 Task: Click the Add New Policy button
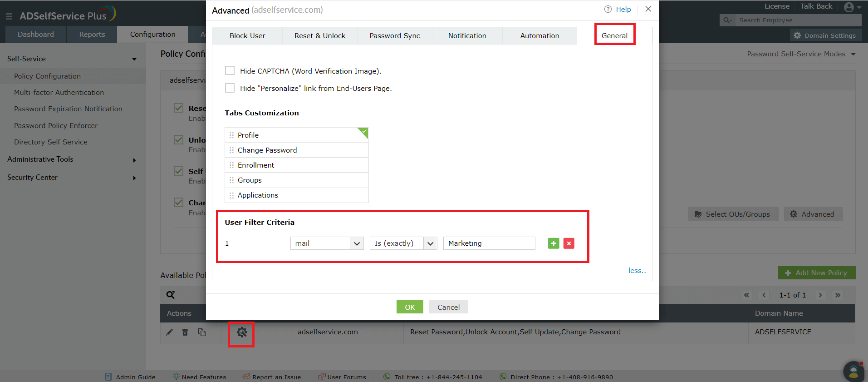tap(817, 273)
